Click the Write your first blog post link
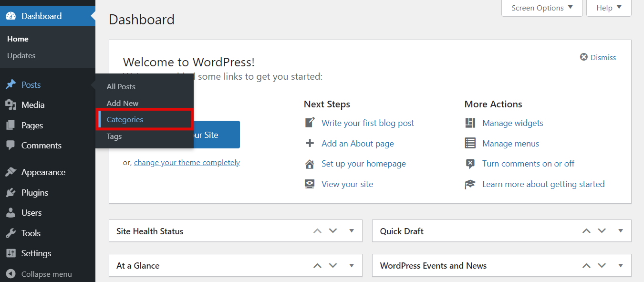The image size is (644, 282). [x=368, y=123]
